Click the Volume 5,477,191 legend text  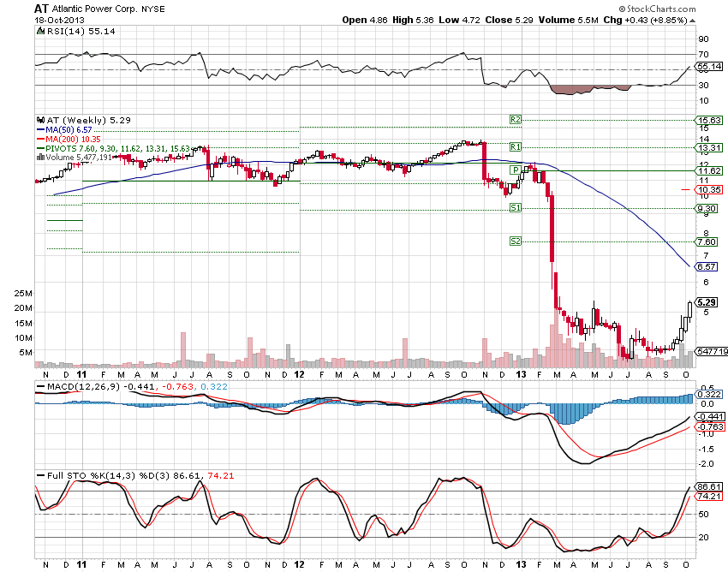pyautogui.click(x=79, y=158)
